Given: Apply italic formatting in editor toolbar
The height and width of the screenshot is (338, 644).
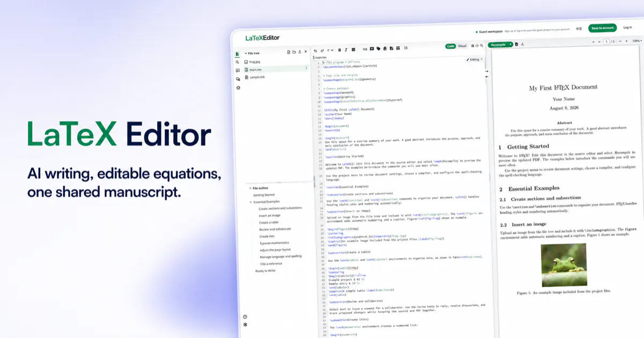Looking at the screenshot, I should click(x=346, y=50).
